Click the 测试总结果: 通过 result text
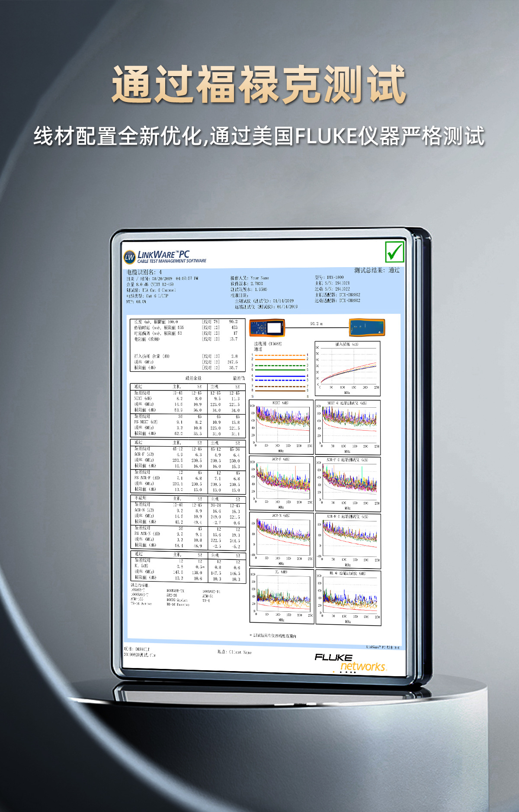The image size is (519, 812). 377,270
